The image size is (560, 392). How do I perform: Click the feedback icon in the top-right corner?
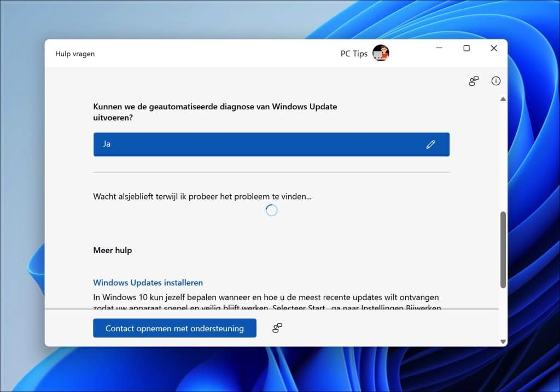tap(474, 81)
